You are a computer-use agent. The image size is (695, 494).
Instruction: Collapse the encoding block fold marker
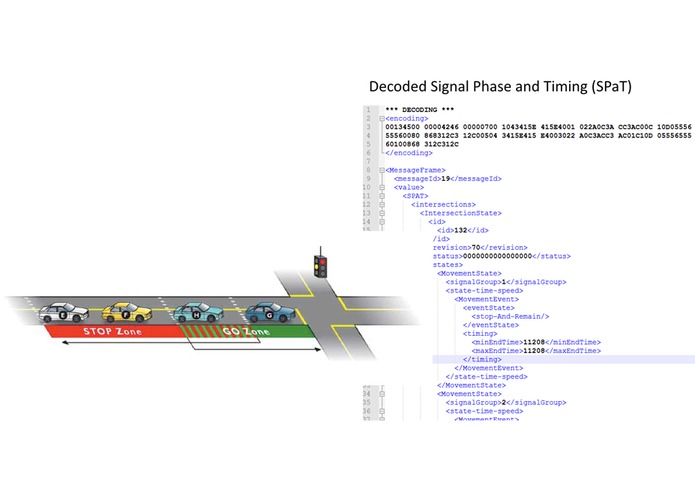click(x=382, y=119)
